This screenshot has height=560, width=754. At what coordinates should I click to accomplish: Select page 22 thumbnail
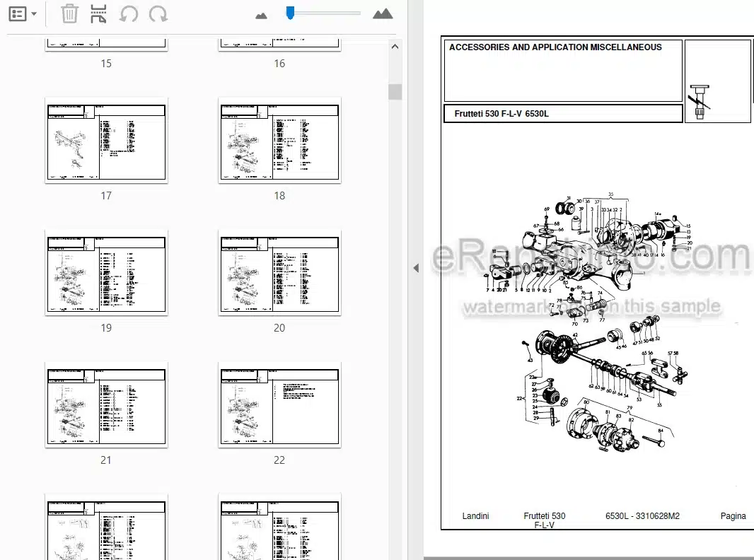279,404
